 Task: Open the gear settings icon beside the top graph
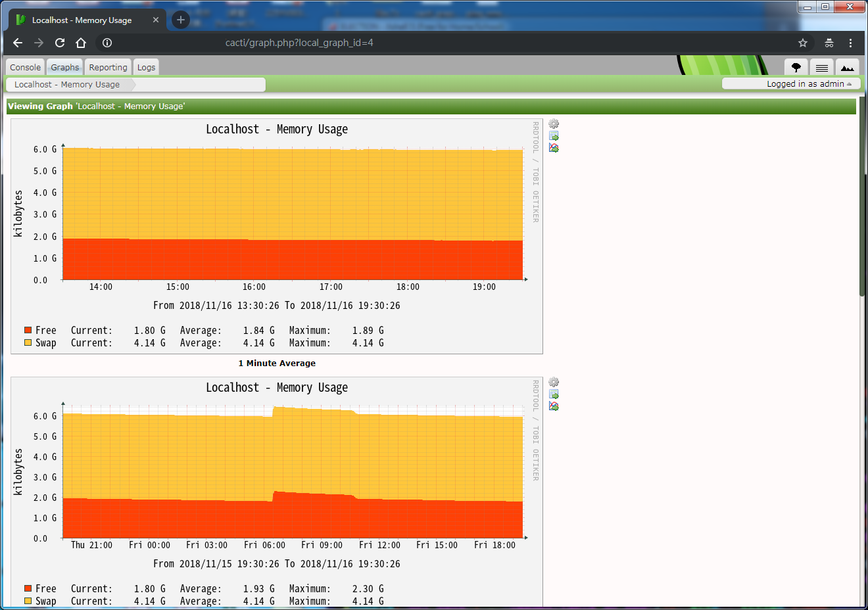click(x=554, y=124)
